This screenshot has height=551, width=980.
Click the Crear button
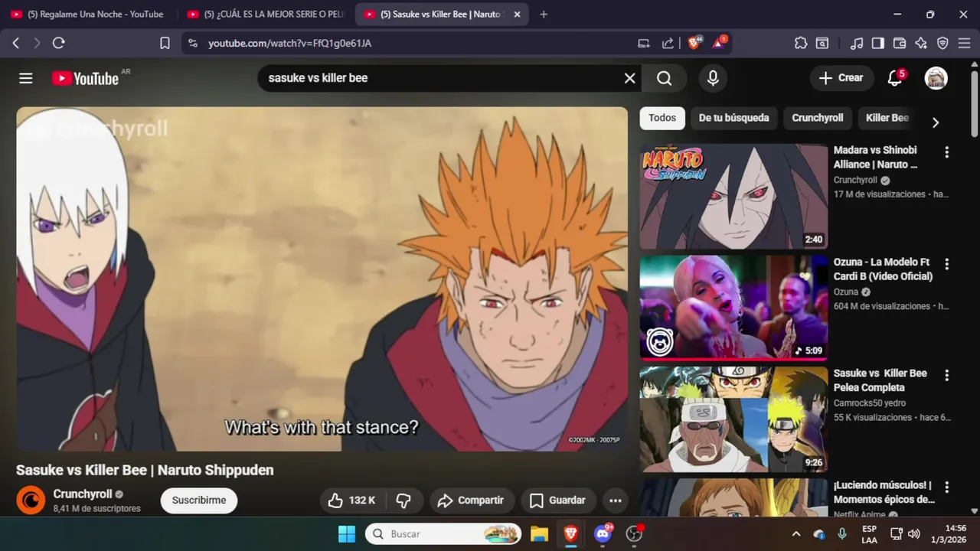[x=841, y=78]
